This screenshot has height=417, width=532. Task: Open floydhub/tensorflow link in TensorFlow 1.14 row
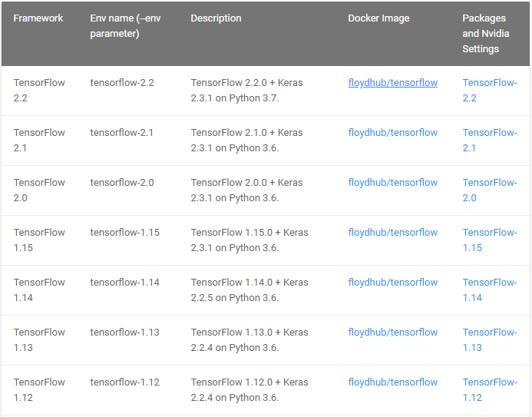click(x=392, y=283)
